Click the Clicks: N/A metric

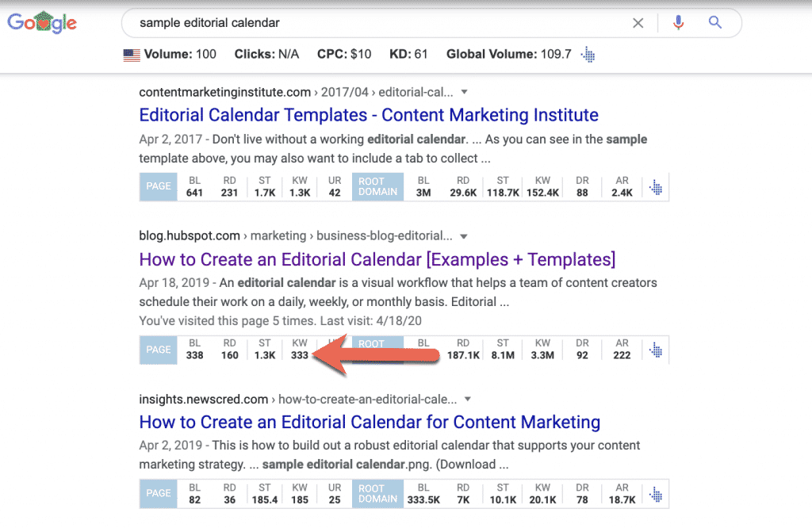click(x=266, y=55)
